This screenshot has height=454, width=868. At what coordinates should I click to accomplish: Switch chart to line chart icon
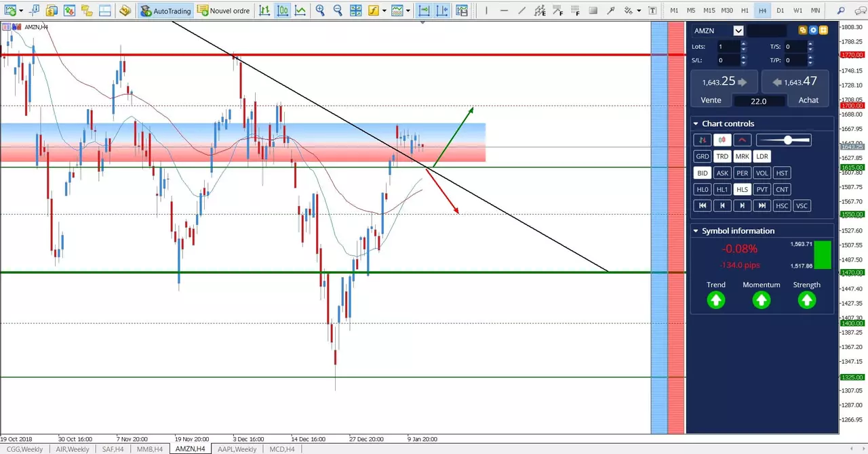coord(300,11)
